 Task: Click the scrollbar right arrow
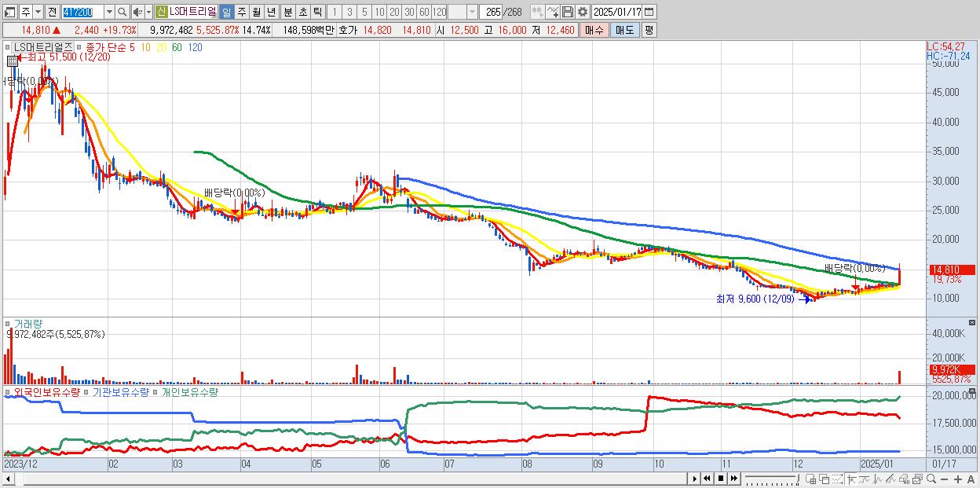coord(694,479)
